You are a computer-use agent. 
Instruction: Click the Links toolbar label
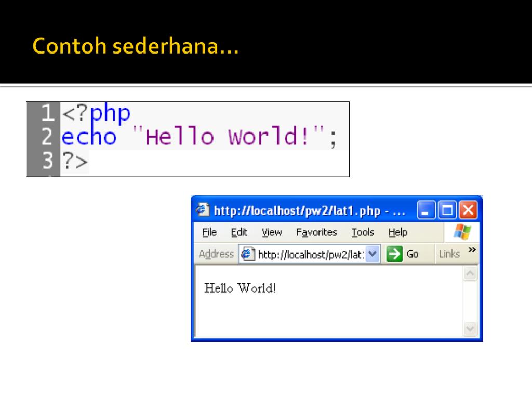coord(449,254)
